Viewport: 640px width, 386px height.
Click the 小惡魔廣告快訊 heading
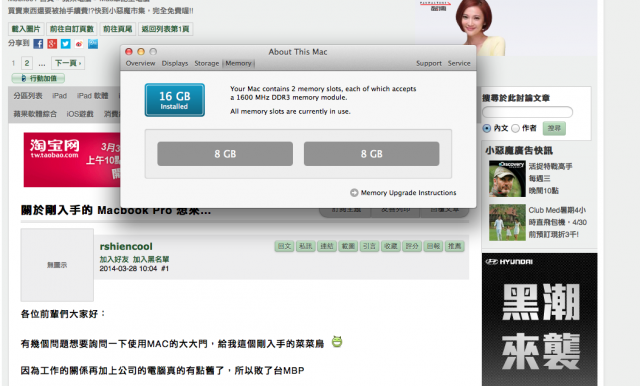click(519, 151)
